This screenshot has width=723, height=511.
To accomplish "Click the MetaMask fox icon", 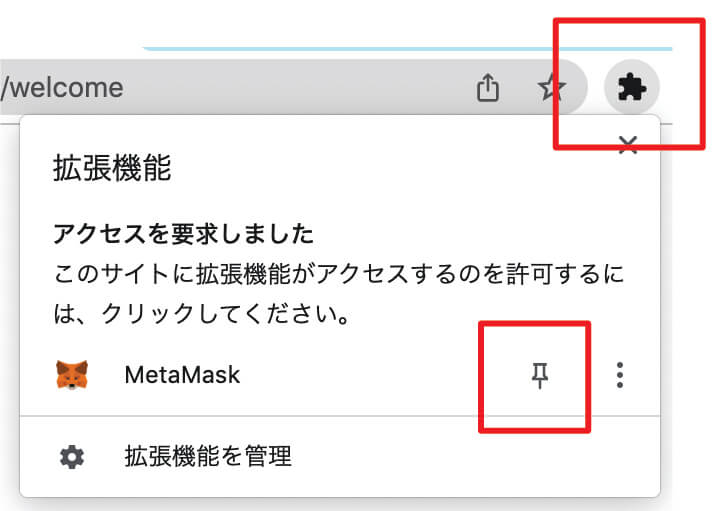I will click(x=72, y=375).
